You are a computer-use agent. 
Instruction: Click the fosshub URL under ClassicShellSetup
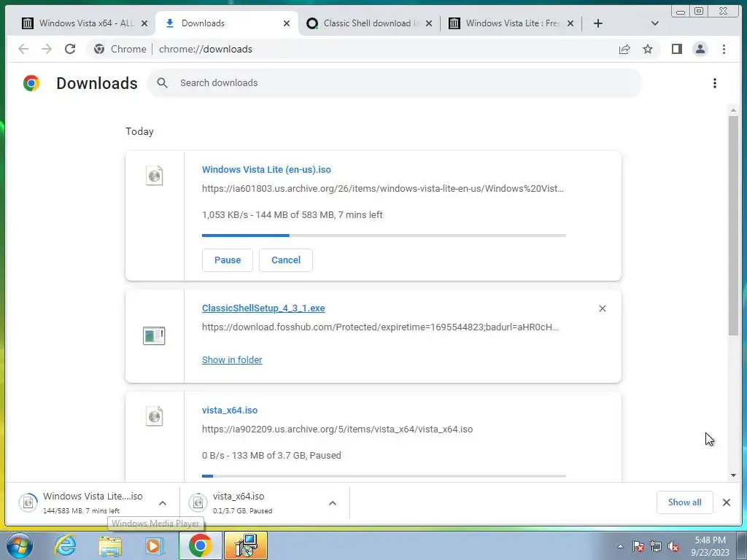click(x=380, y=327)
